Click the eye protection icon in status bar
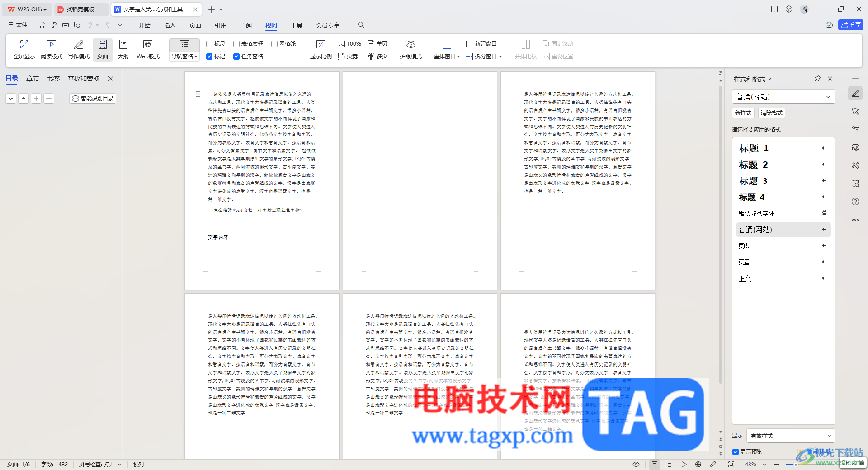 tap(636, 464)
